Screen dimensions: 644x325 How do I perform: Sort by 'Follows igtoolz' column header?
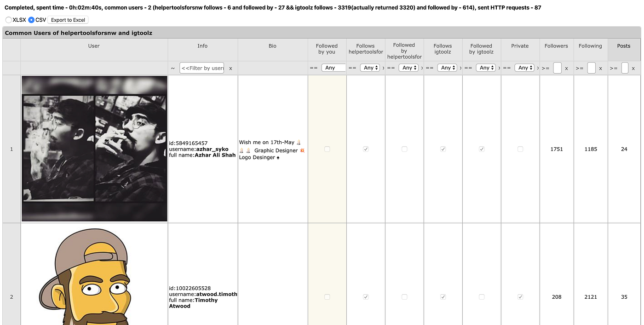[x=443, y=49]
